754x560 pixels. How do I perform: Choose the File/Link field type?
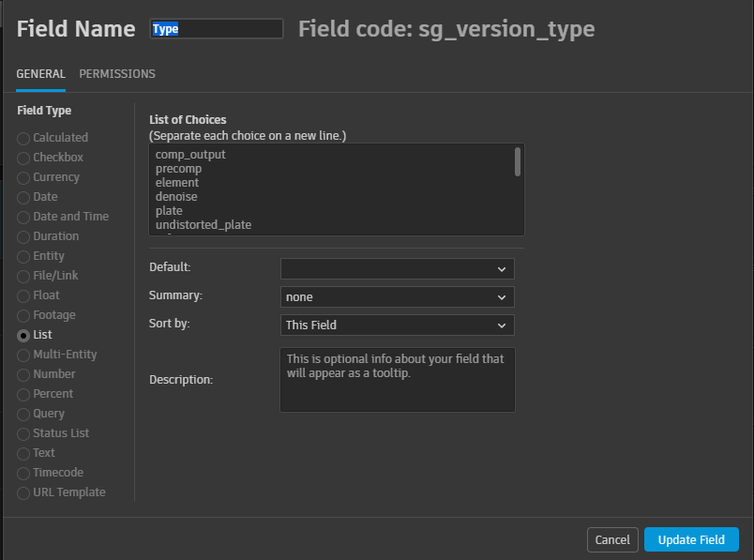(x=24, y=276)
